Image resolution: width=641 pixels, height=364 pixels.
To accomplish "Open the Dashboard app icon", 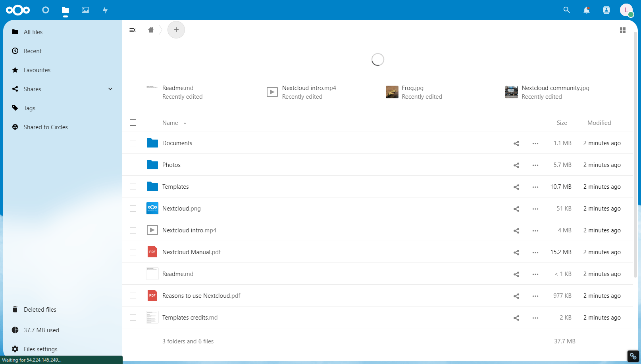I will pyautogui.click(x=46, y=10).
